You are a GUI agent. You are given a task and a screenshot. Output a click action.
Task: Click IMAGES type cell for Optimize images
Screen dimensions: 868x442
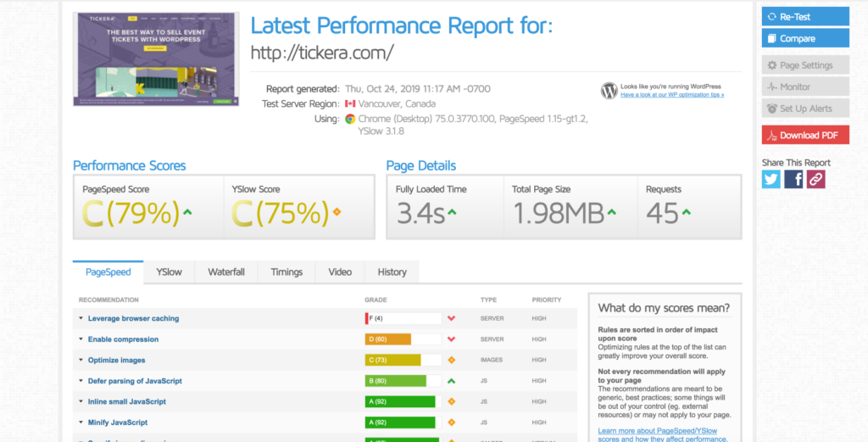pos(492,360)
